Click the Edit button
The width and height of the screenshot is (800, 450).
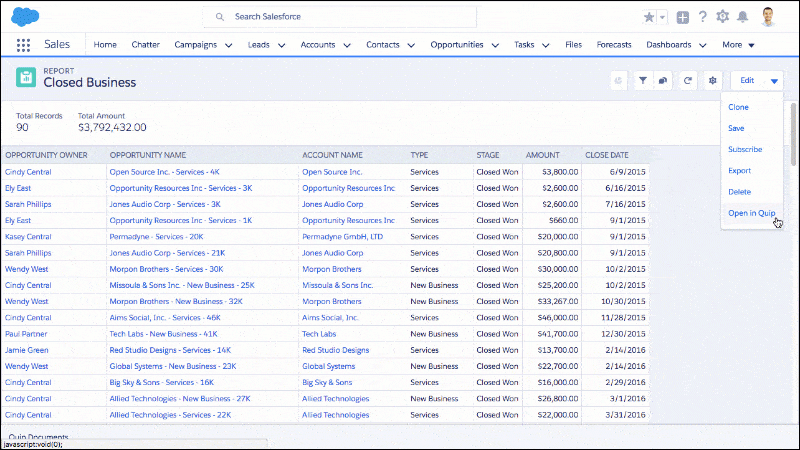(747, 80)
